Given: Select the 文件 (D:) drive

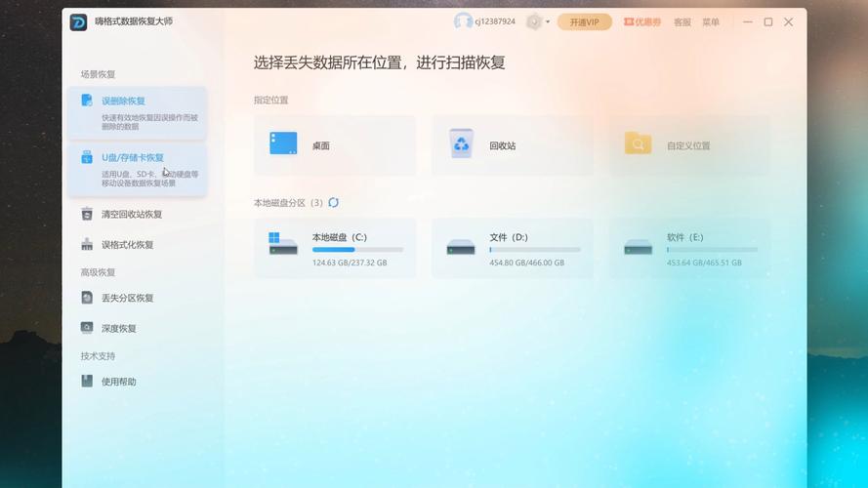Looking at the screenshot, I should [512, 248].
